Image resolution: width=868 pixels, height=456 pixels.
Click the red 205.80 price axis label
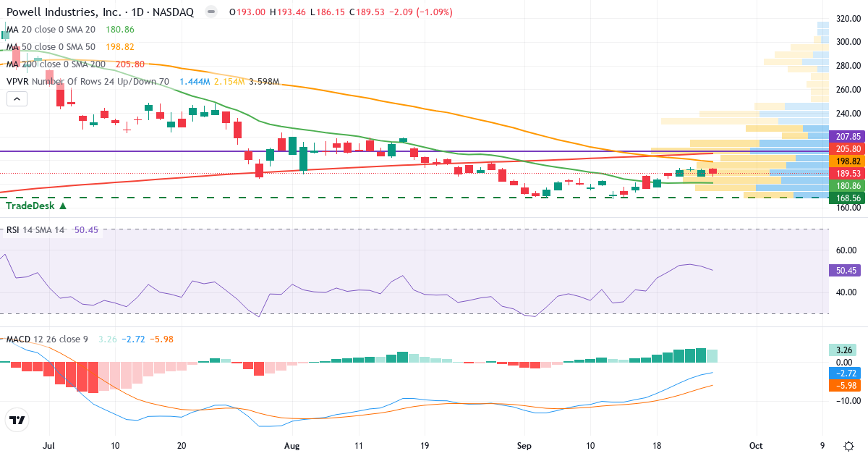pos(847,148)
